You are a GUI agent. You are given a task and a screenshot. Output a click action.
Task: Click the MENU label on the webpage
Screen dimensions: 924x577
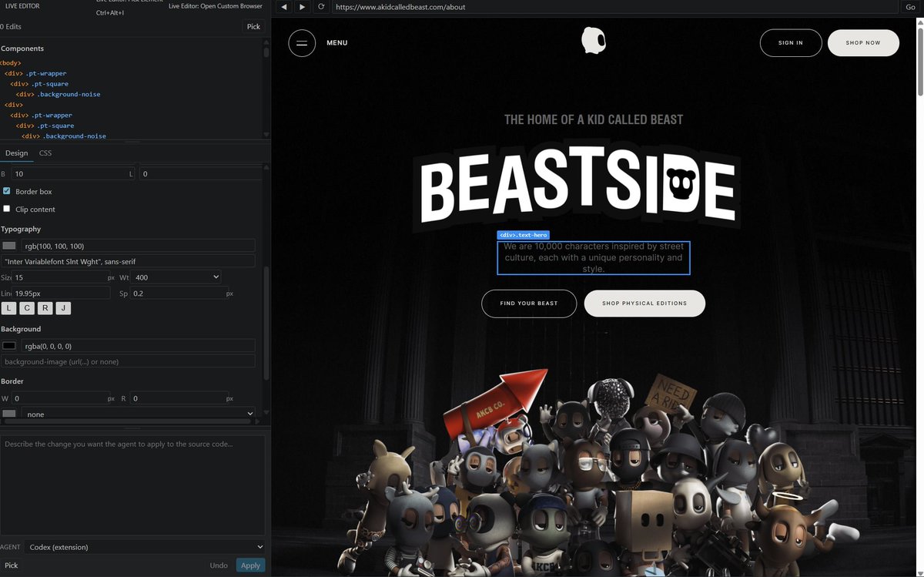click(x=336, y=43)
